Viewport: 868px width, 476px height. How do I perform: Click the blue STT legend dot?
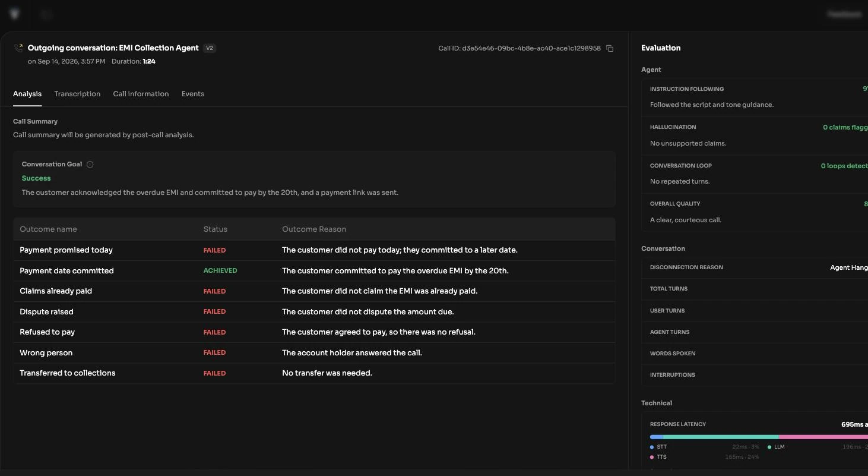click(652, 447)
